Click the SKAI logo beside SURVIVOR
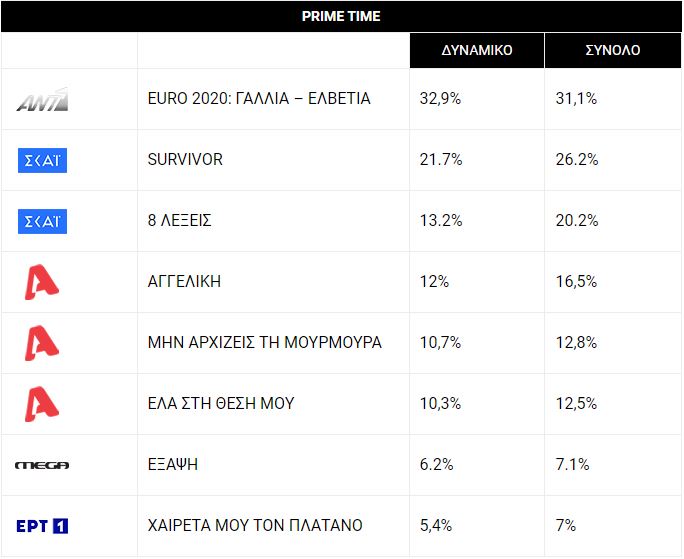Image resolution: width=684 pixels, height=559 pixels. 42,160
